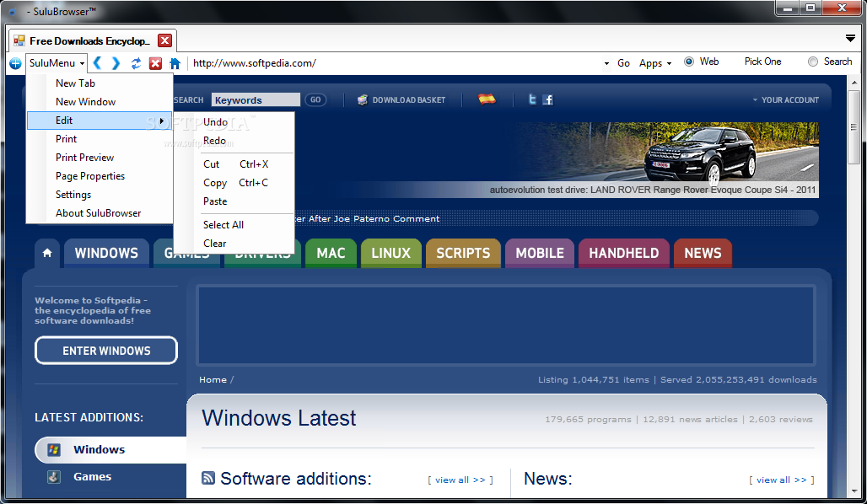The height and width of the screenshot is (504, 867).
Task: Click the Home breadcrumb link
Action: [x=213, y=379]
